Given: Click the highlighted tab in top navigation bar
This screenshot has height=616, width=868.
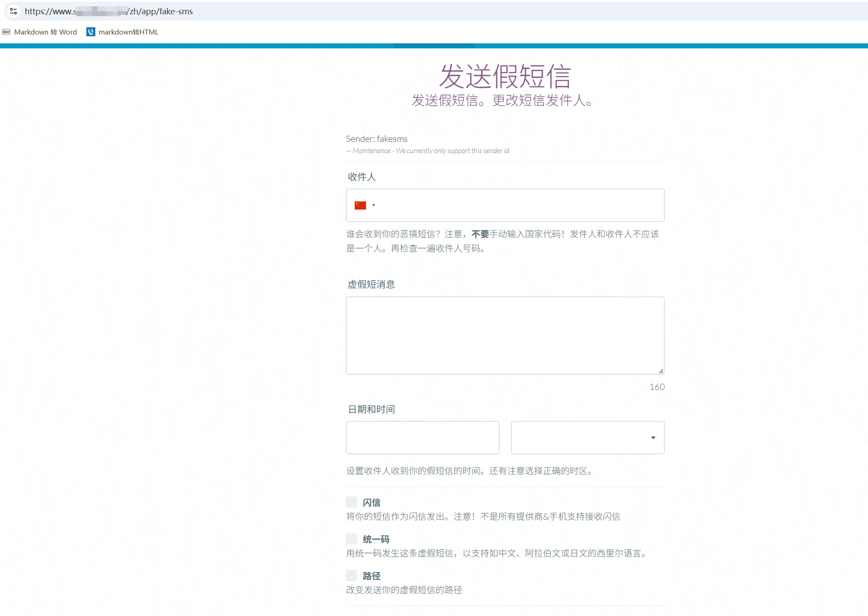Looking at the screenshot, I should [433, 46].
